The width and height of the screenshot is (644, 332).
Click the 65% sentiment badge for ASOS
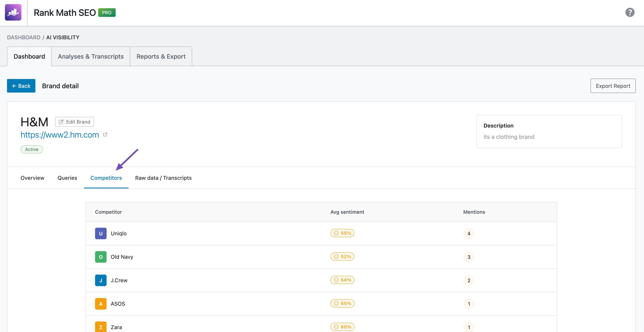[x=342, y=303]
